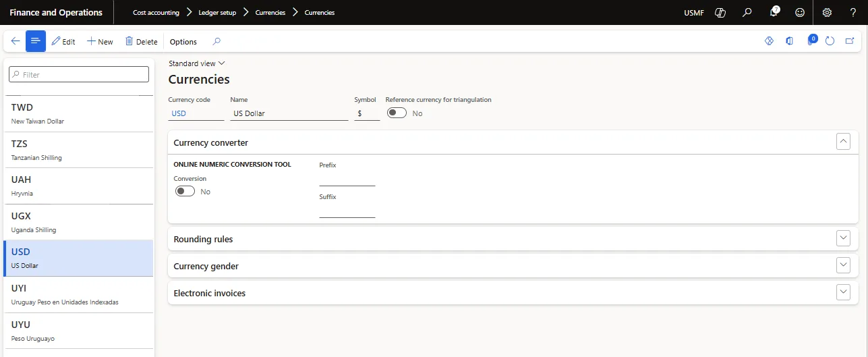
Task: Open the help question mark
Action: point(853,12)
